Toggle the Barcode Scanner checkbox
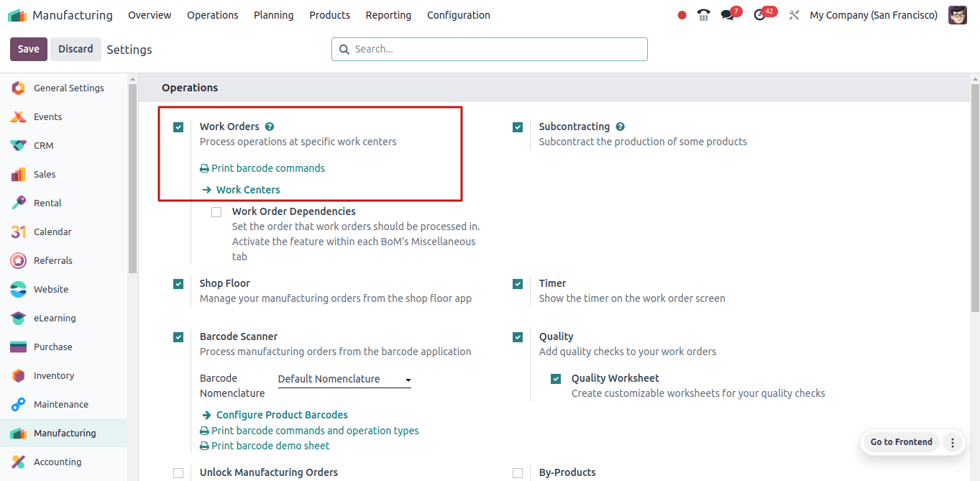This screenshot has height=481, width=980. [x=178, y=337]
